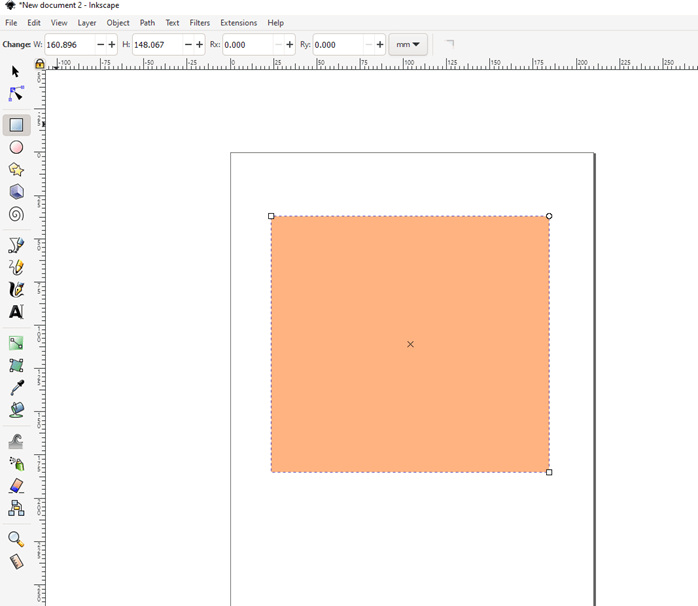This screenshot has width=698, height=606.
Task: Increase Rx with the plus button
Action: point(290,45)
